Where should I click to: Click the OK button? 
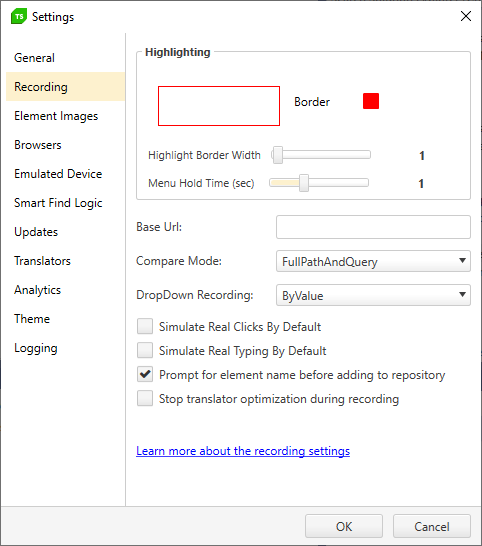tap(344, 526)
